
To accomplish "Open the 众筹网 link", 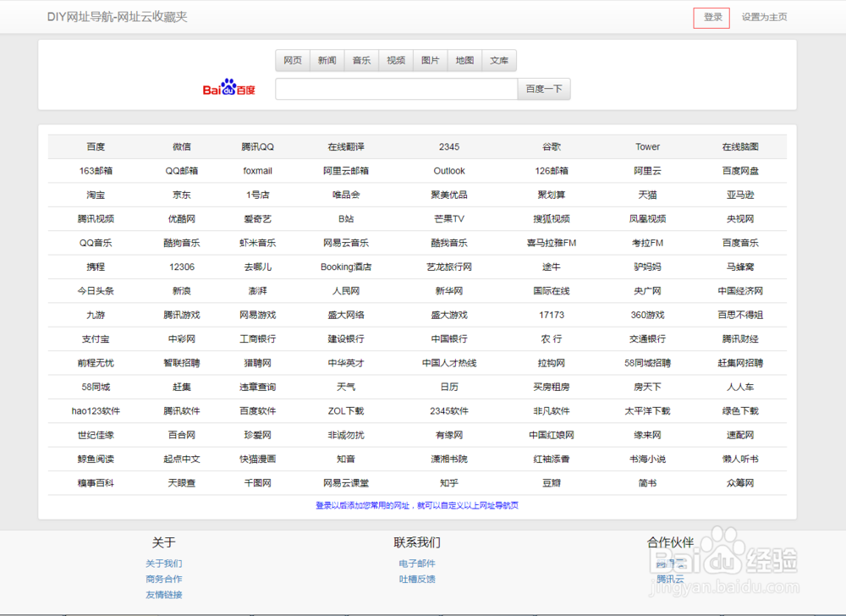I will [x=740, y=483].
